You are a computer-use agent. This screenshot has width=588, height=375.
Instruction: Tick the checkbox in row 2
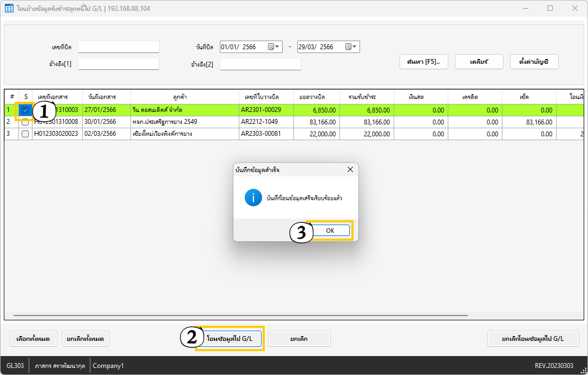tap(25, 122)
